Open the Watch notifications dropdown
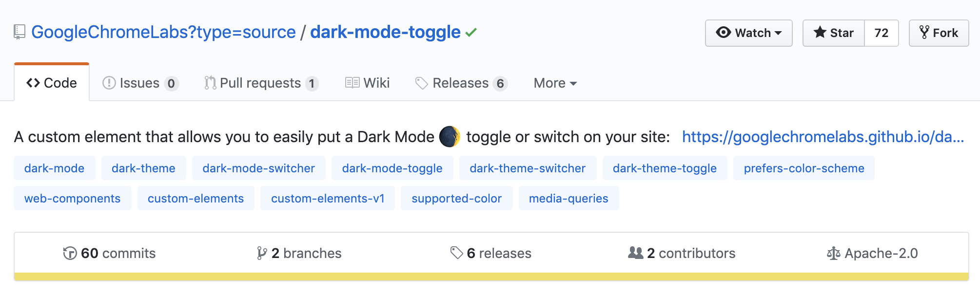Viewport: 980px width, 294px height. pos(749,33)
